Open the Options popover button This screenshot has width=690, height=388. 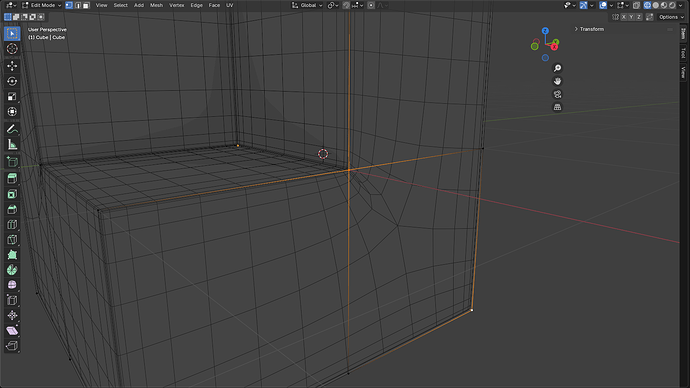click(671, 17)
